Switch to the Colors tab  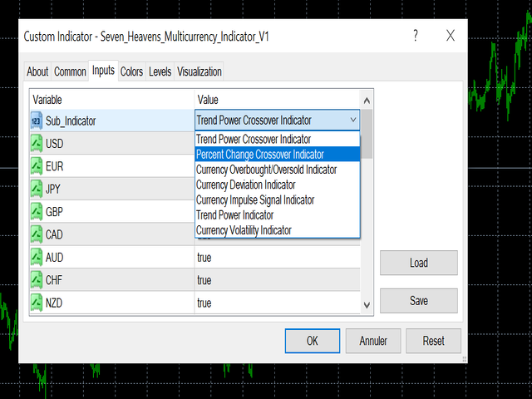click(x=131, y=71)
